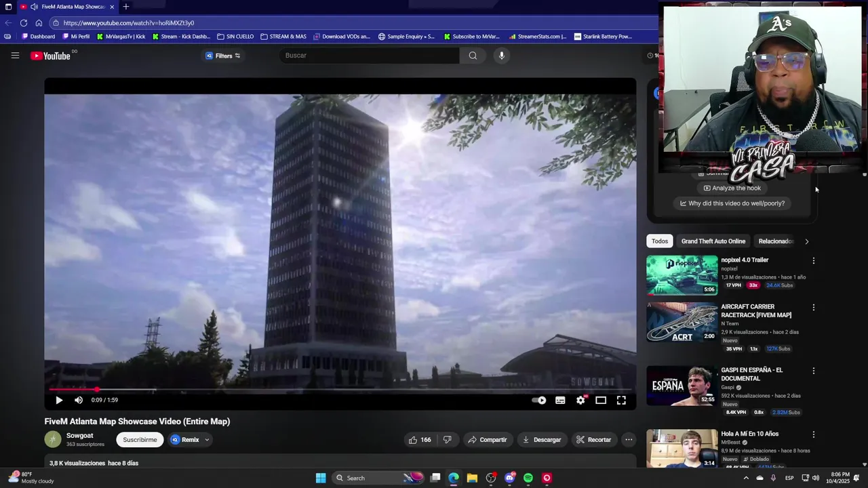Click the search magnifier button
868x488 pixels.
coord(473,56)
